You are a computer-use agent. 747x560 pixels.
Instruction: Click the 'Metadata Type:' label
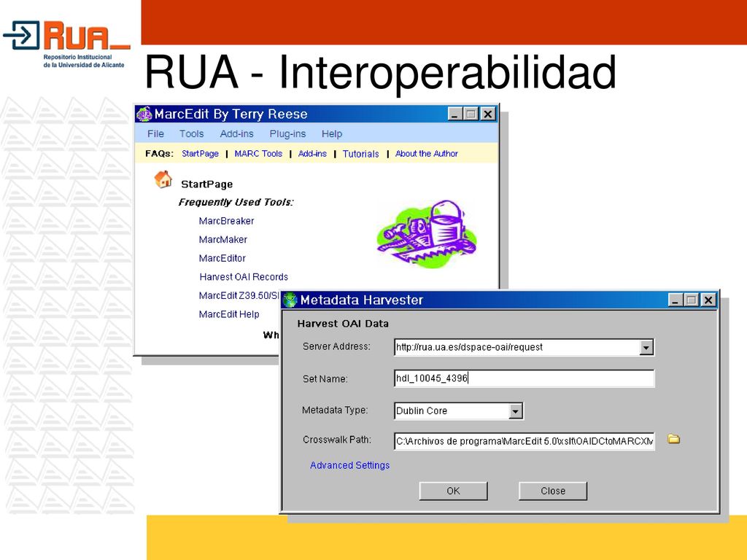pyautogui.click(x=335, y=410)
